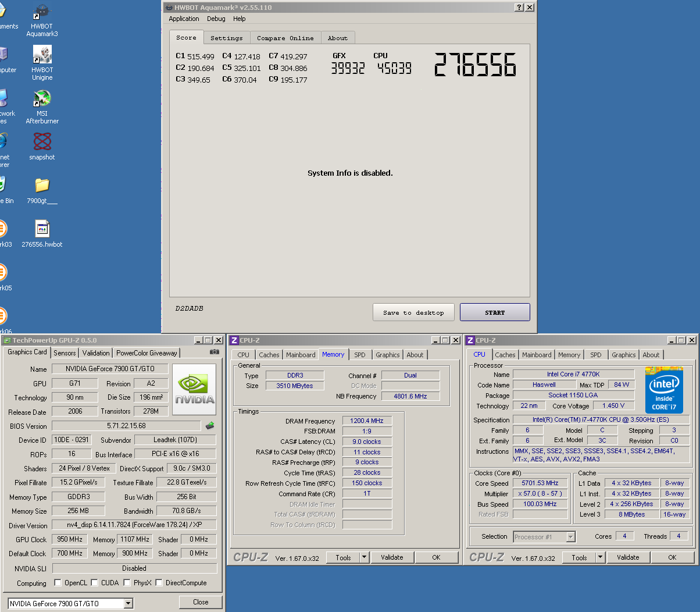Click the BIOS save chip icon in GPU-Z
Image resolution: width=700 pixels, height=612 pixels.
tap(210, 426)
